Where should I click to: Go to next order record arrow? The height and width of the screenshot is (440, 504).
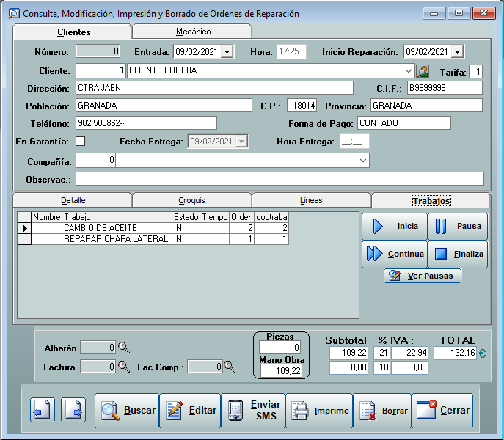click(73, 410)
